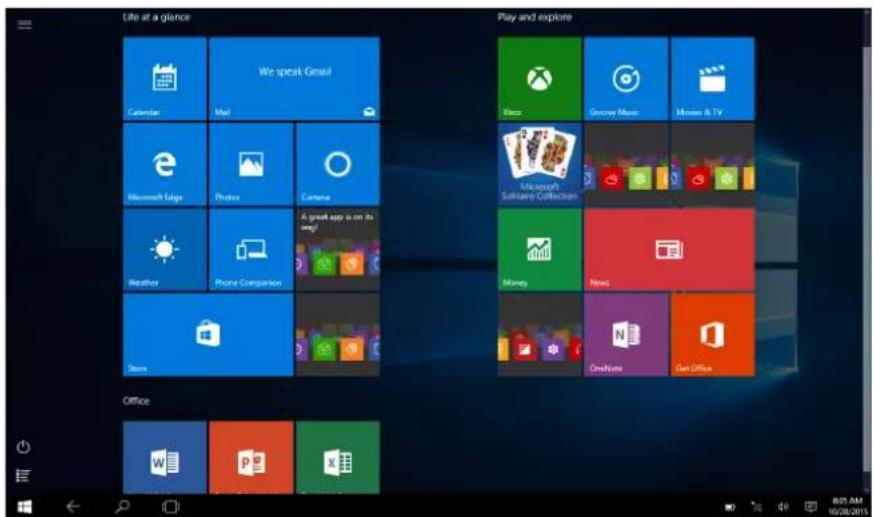Open the News live tile

pyautogui.click(x=668, y=250)
